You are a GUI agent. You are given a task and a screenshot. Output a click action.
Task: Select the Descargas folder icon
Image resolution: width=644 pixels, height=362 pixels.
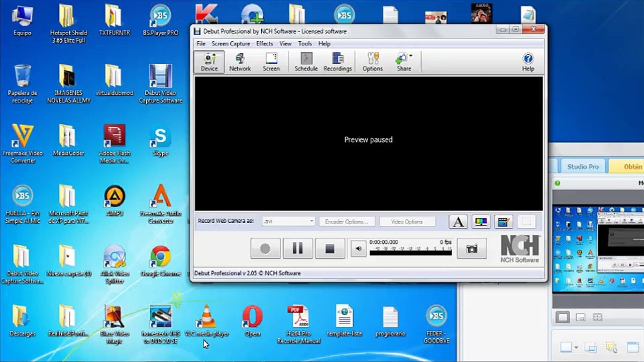pyautogui.click(x=22, y=321)
